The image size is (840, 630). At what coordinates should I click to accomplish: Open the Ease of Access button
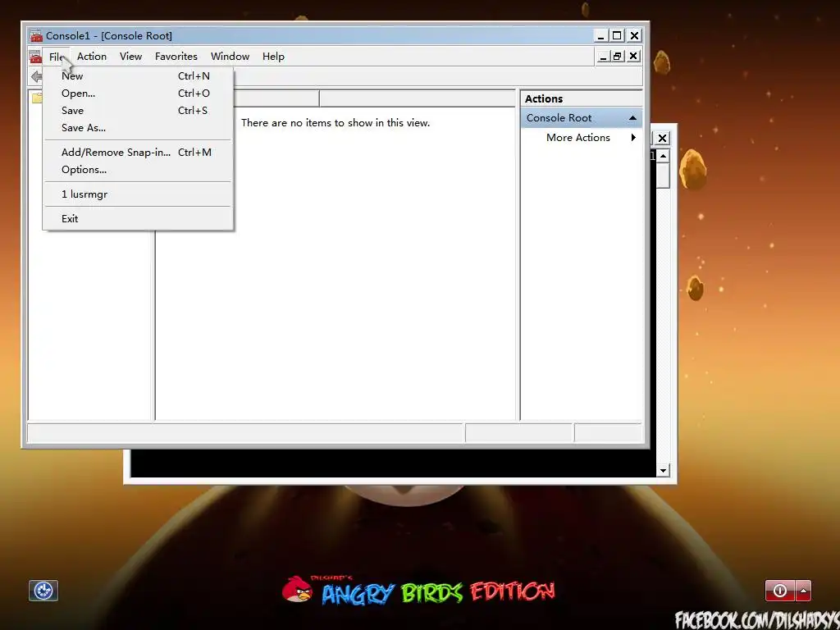click(43, 591)
